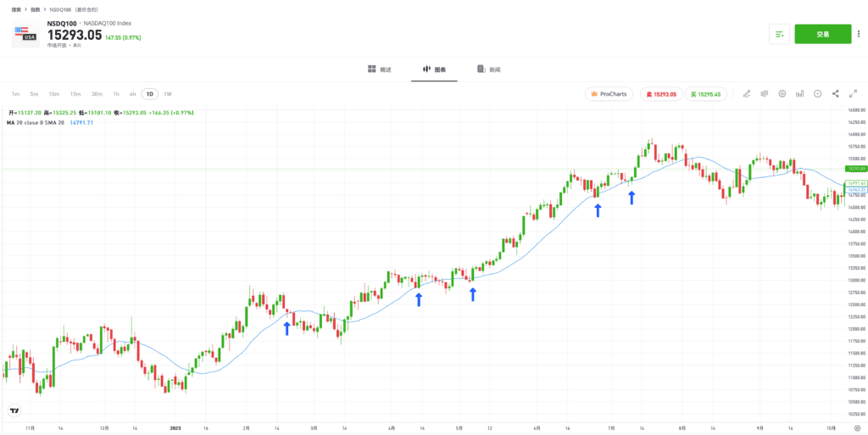868x435 pixels.
Task: Click the 13000.00 price axis label
Action: point(857,280)
